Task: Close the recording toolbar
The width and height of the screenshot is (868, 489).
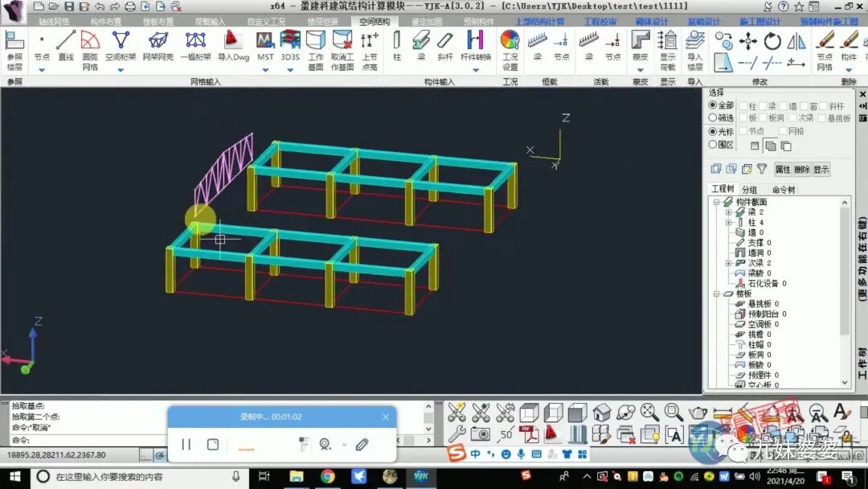Action: [386, 417]
